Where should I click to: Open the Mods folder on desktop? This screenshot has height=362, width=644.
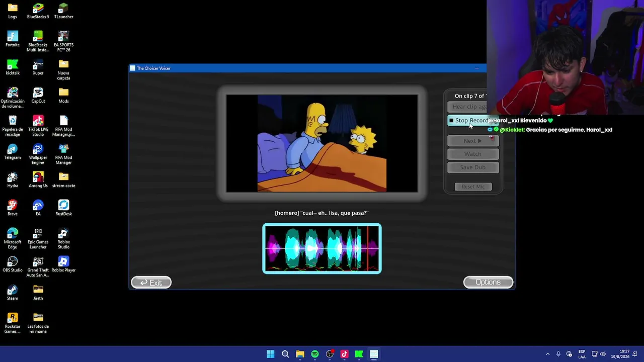point(63,96)
